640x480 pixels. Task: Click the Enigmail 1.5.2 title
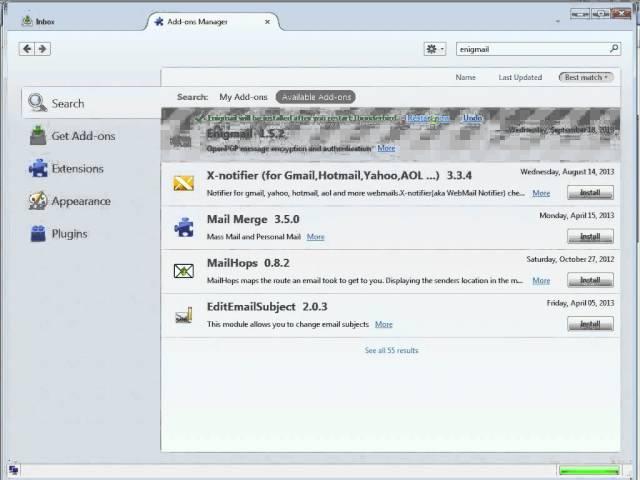(245, 133)
